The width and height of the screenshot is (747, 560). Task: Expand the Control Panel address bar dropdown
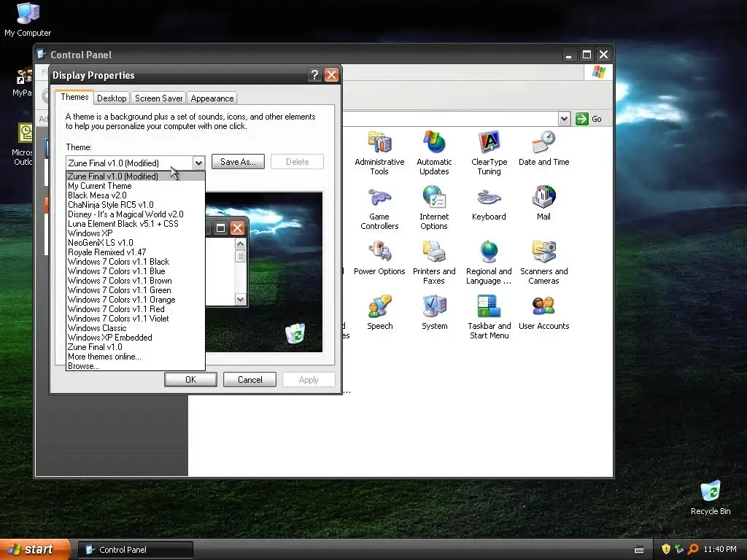(x=564, y=119)
